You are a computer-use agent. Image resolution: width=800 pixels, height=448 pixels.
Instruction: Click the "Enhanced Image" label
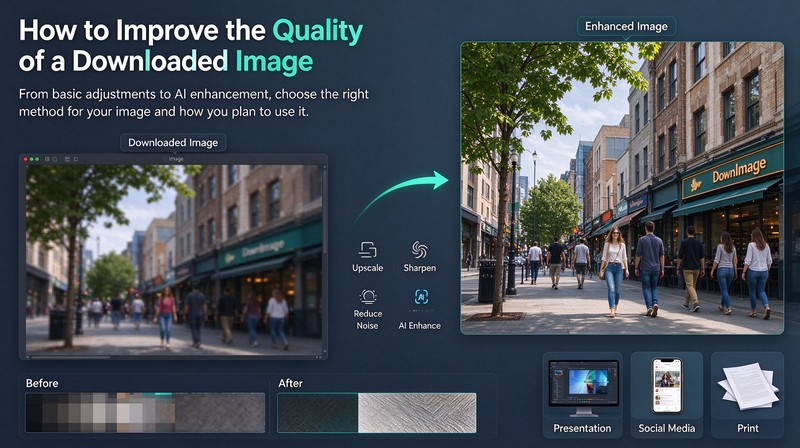click(626, 27)
